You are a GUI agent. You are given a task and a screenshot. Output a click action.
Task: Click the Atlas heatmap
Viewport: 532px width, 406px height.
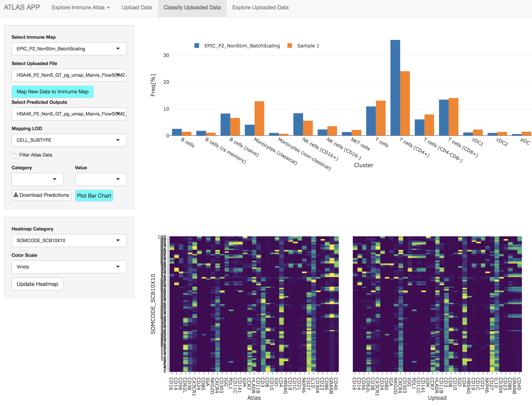[x=254, y=304]
